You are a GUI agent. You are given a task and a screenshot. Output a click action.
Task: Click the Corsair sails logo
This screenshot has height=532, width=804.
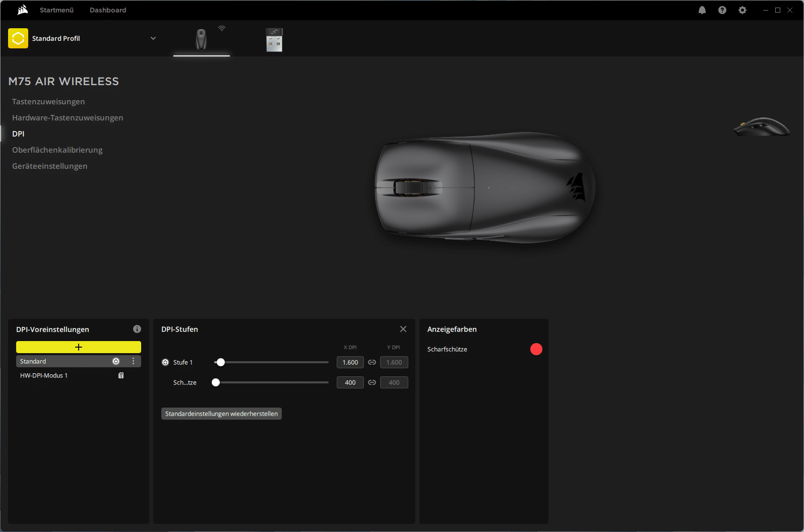[x=22, y=10]
